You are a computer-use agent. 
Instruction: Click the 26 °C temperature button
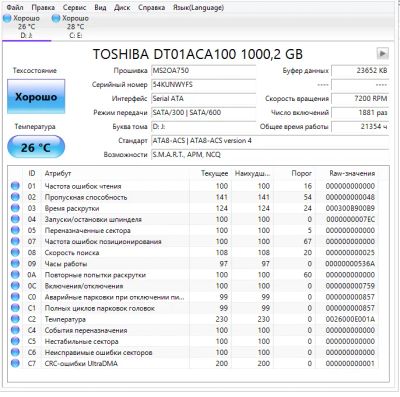[36, 147]
